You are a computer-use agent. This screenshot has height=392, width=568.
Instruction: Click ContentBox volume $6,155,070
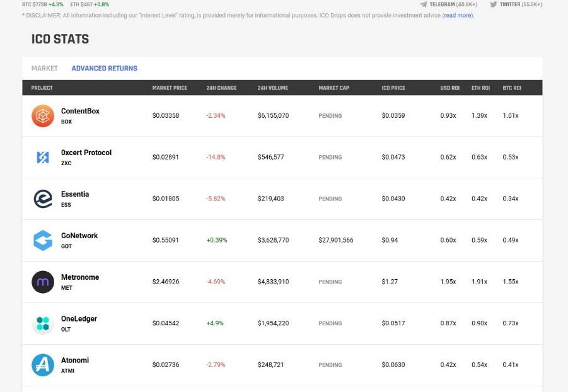[x=273, y=115]
